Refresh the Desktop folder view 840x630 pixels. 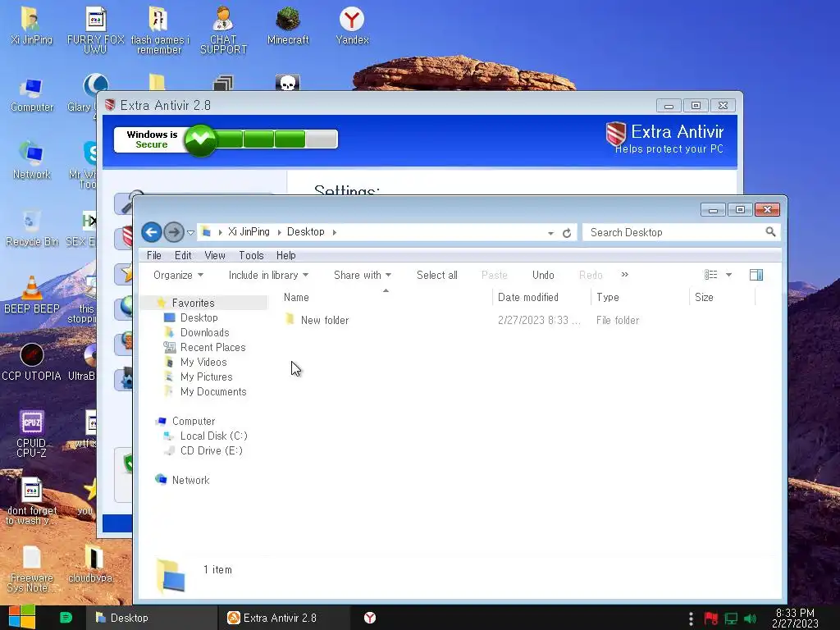tap(567, 233)
